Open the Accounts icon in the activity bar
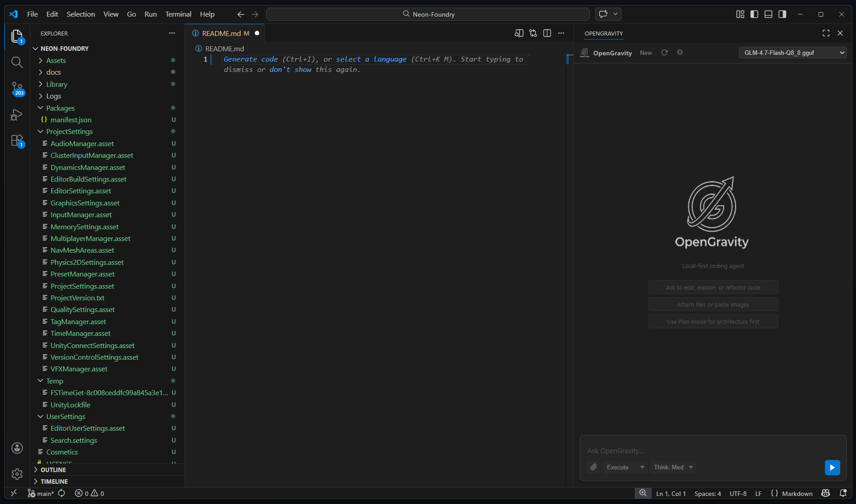Screen dimensions: 856x504 pos(17,448)
